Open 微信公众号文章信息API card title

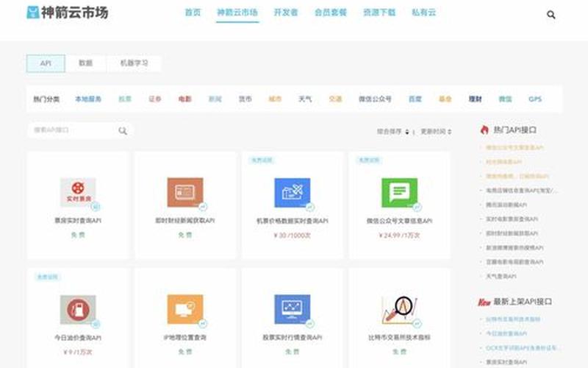[399, 221]
